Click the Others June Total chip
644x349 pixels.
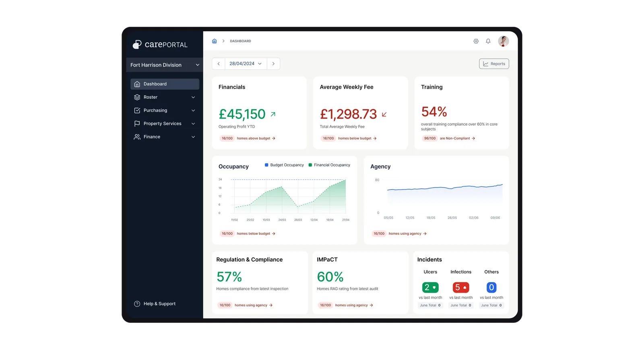click(x=491, y=305)
